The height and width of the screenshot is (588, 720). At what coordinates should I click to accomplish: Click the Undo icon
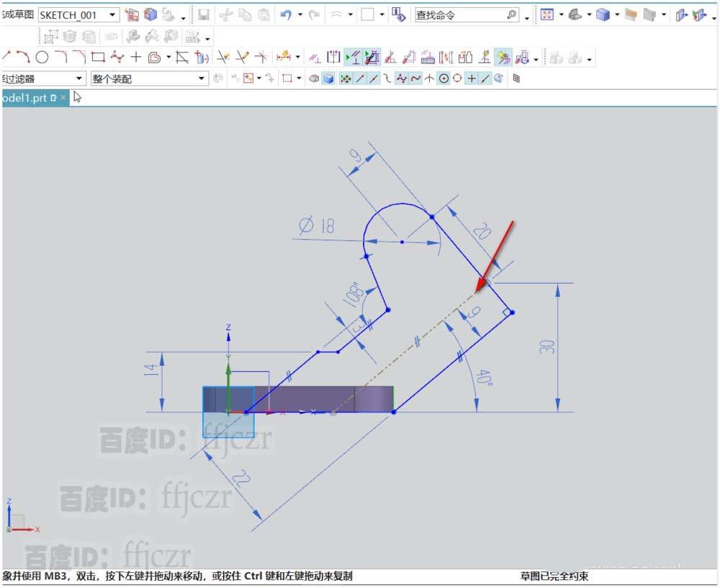tap(285, 13)
